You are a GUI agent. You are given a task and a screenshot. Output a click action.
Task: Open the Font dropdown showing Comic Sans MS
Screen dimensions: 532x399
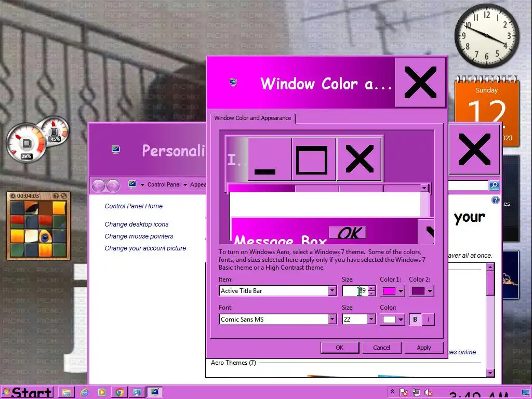[x=332, y=320]
